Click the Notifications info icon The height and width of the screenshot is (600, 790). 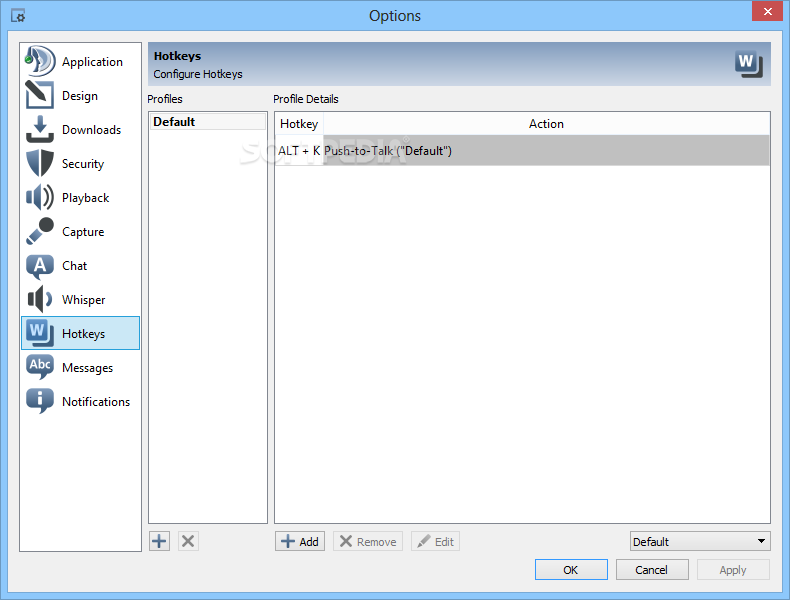[40, 401]
